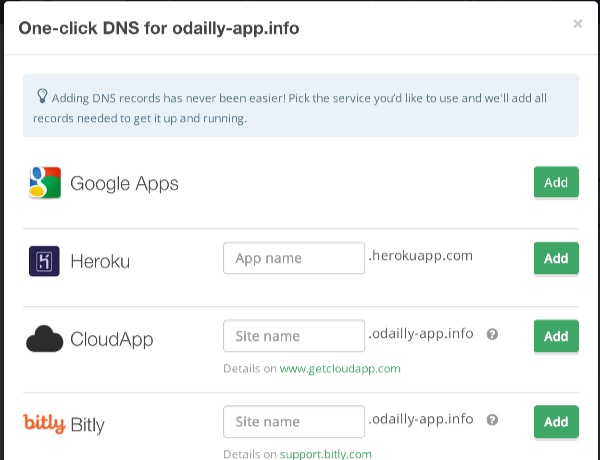Add Heroku DNS records
The image size is (600, 460).
tap(556, 258)
